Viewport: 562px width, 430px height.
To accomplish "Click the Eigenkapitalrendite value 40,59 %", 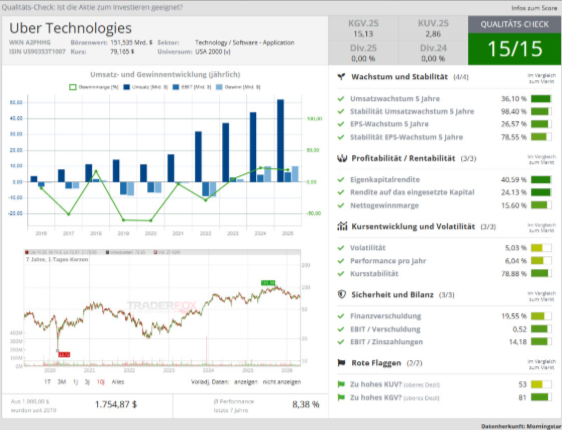I will click(514, 180).
